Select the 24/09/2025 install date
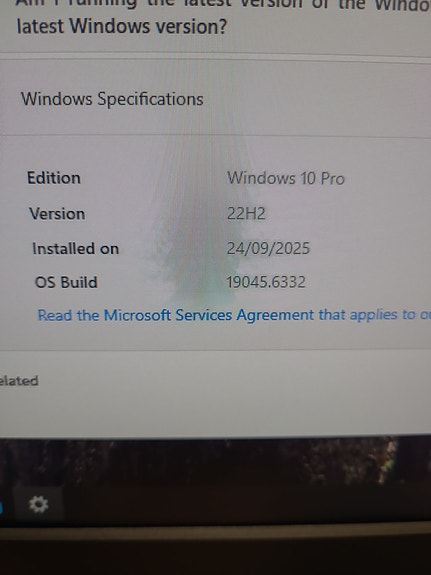This screenshot has height=575, width=431. point(268,248)
